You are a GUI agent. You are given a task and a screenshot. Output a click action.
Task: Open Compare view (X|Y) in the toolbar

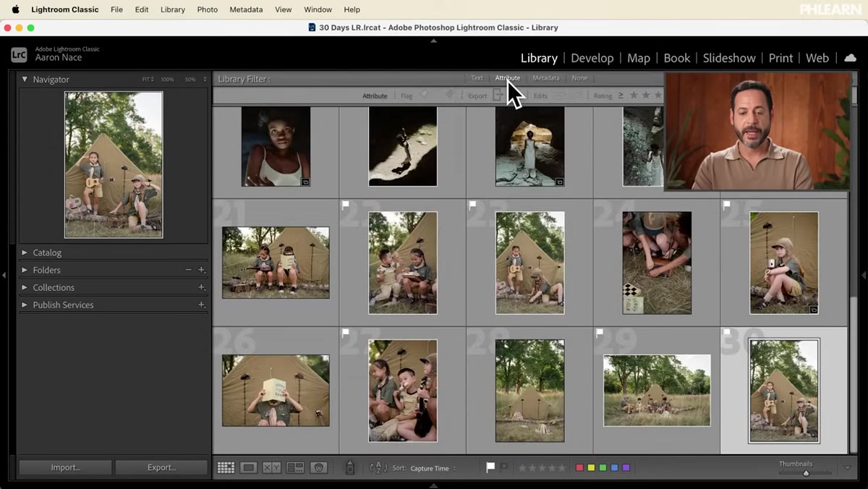coord(272,468)
